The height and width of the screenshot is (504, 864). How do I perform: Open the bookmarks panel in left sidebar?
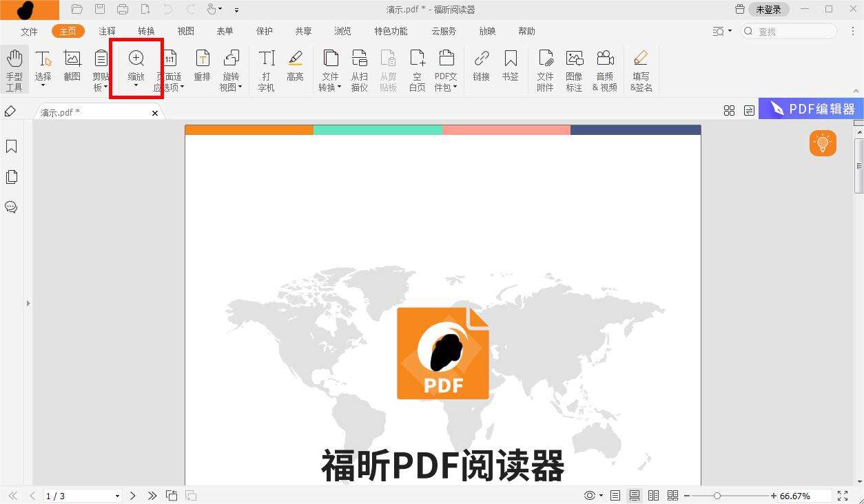(11, 146)
